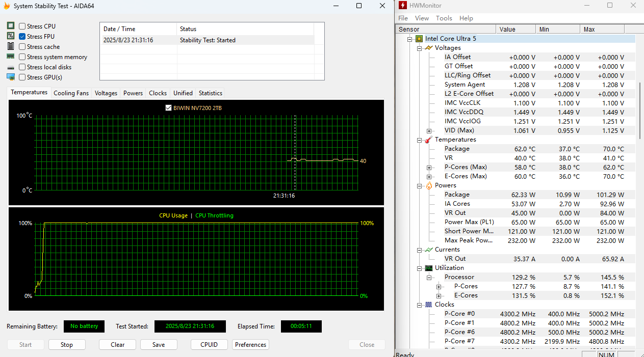
Task: Click the FPU icon beside Stress FPU
Action: [10, 36]
